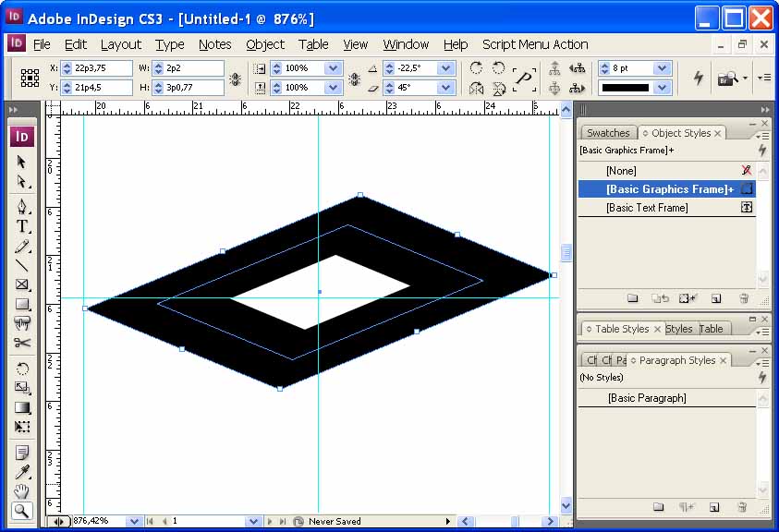This screenshot has width=779, height=532.
Task: Open the stroke weight 8 pt dropdown
Action: coord(663,68)
